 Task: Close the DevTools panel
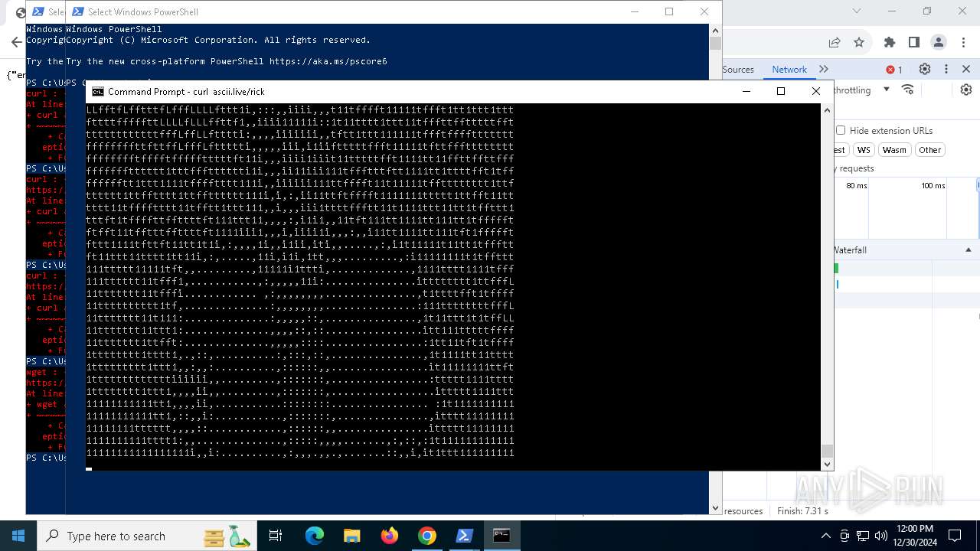click(x=966, y=69)
